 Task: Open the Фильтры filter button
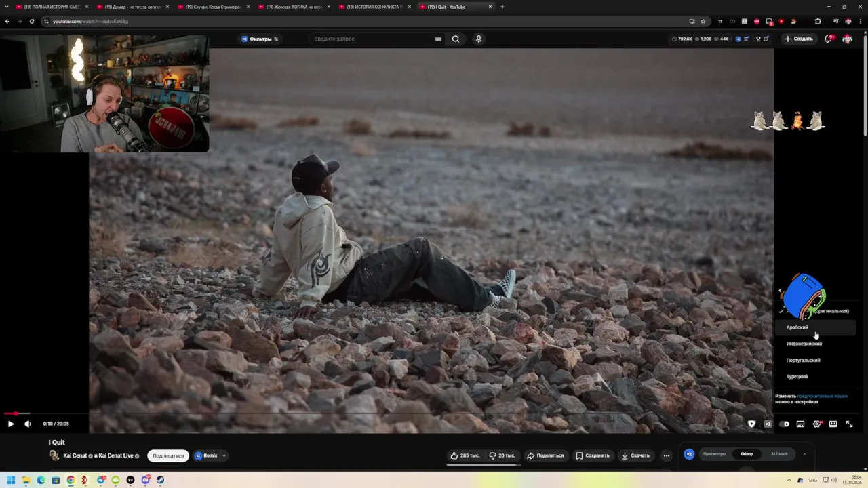click(x=260, y=39)
